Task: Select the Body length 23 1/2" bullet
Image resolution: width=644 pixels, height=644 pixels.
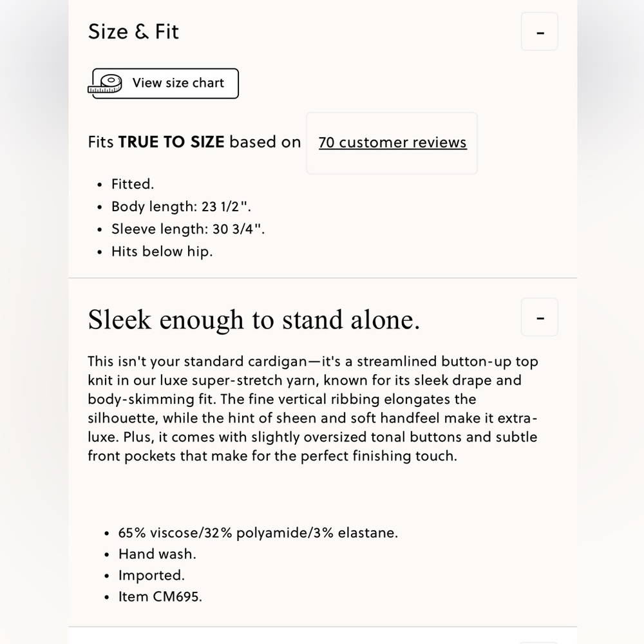Action: click(181, 207)
